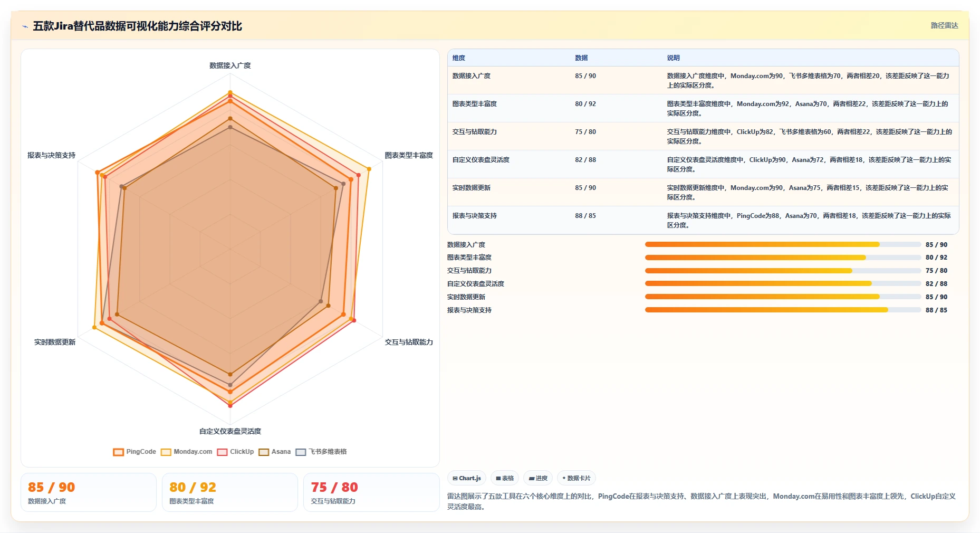
Task: Click the 88 / 85 value in table
Action: click(x=585, y=216)
